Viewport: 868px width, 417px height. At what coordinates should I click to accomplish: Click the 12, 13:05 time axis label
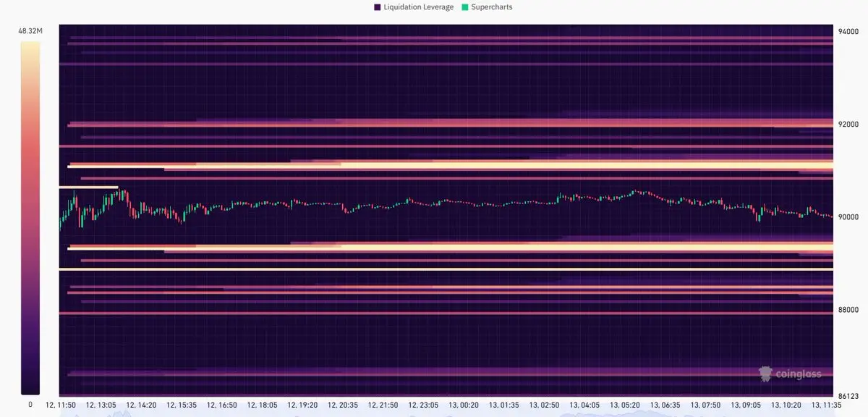(100, 405)
